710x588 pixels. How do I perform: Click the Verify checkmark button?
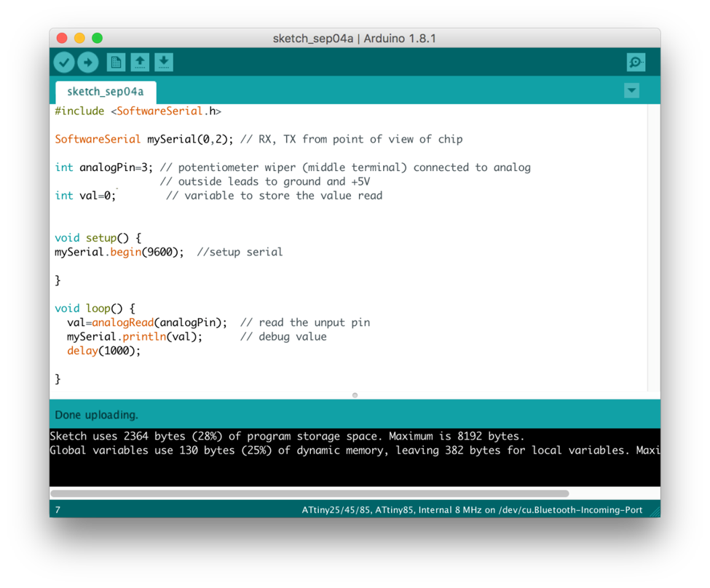[64, 62]
